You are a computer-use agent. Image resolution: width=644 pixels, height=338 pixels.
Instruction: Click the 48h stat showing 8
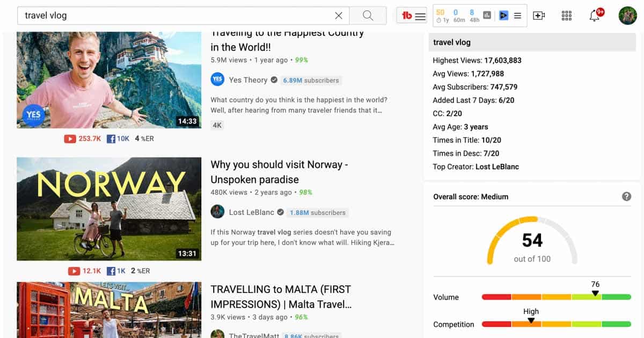(x=474, y=16)
